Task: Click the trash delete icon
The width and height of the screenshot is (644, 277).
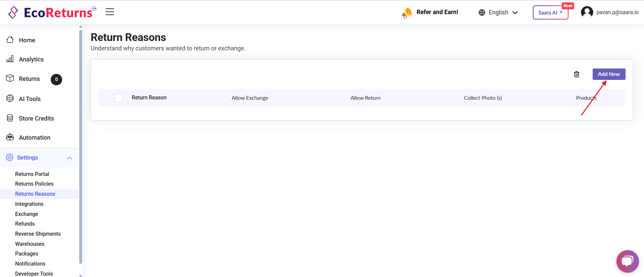Action: coord(577,74)
